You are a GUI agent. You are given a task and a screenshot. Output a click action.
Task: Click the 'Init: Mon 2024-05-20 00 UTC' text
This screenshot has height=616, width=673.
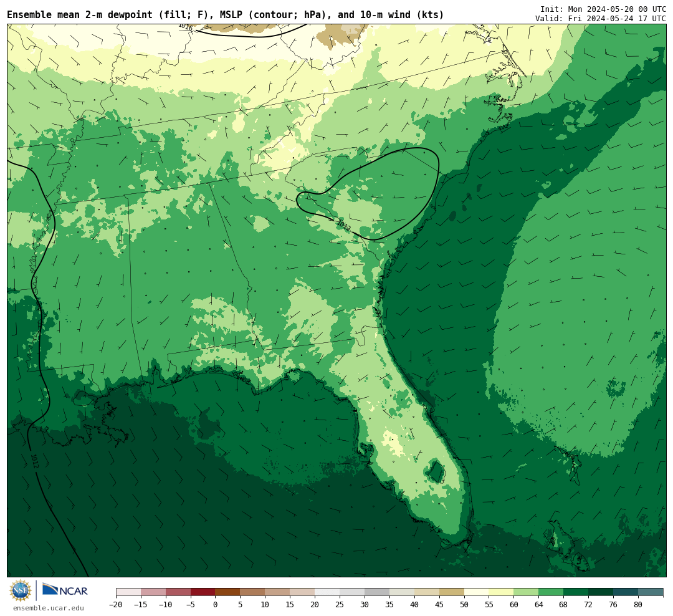[x=603, y=9]
